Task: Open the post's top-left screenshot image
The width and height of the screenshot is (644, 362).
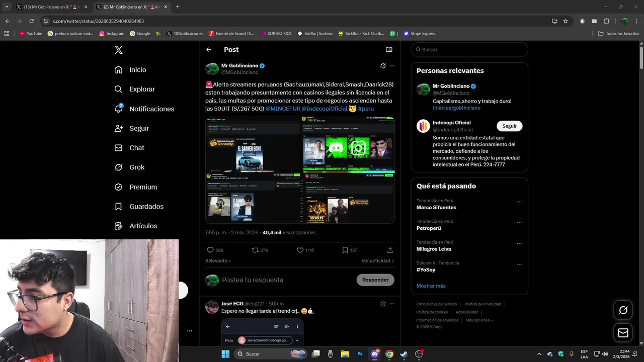Action: pos(253,144)
